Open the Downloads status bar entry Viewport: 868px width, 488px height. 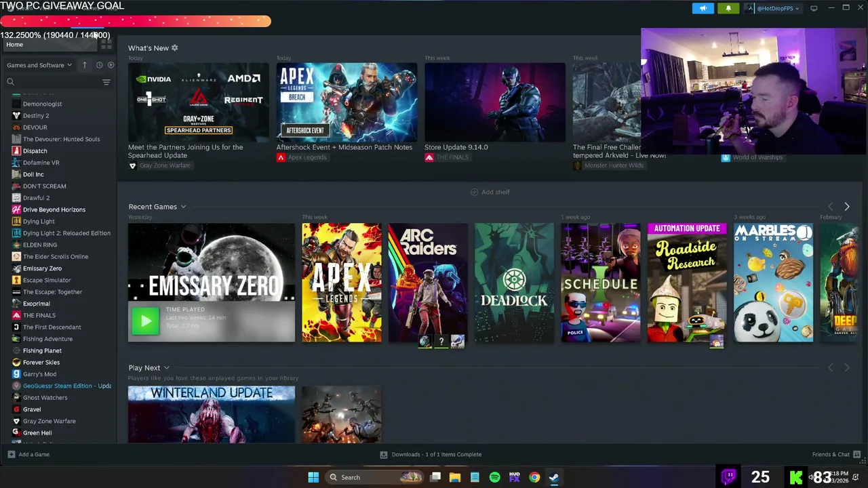tap(431, 454)
